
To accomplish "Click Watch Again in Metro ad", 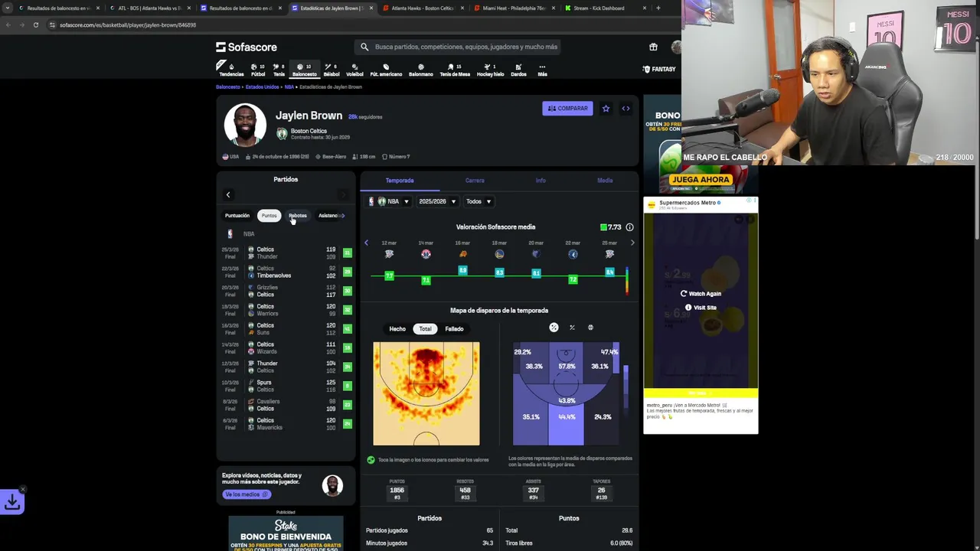I will point(701,294).
